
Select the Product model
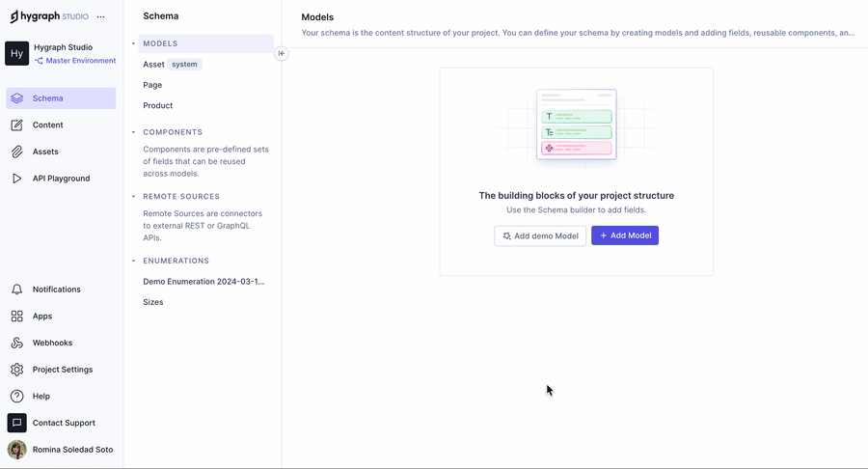pos(158,106)
